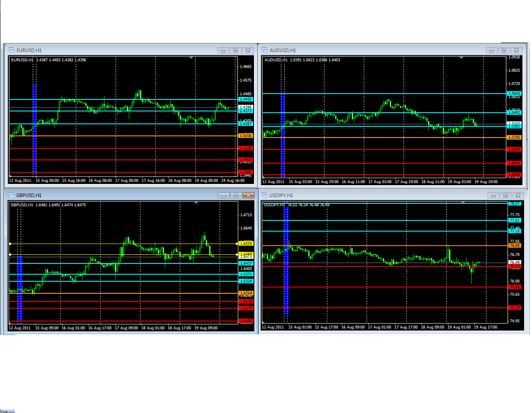Minimize the USDJPY,H1 chart window
This screenshot has height=413, width=532.
[x=493, y=196]
